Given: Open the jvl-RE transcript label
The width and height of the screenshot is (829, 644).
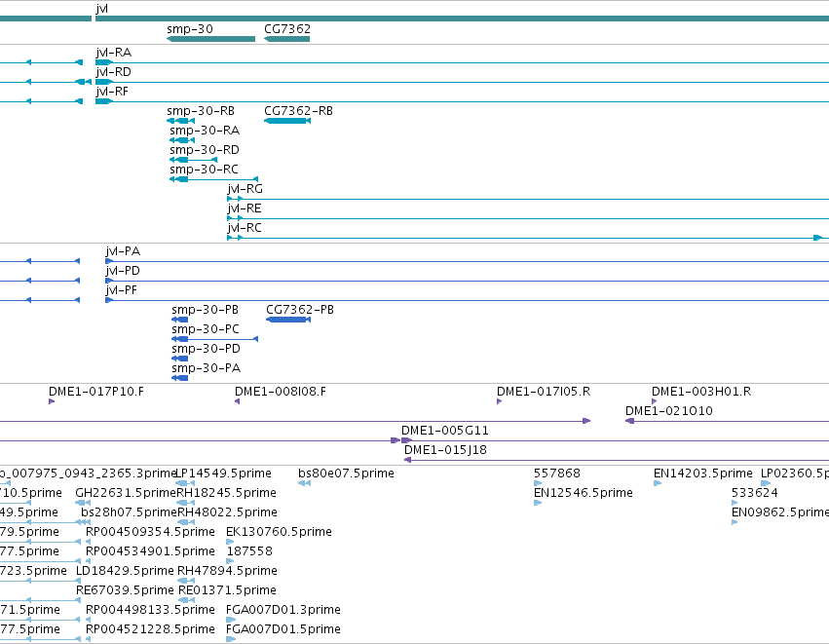Looking at the screenshot, I should 245,208.
